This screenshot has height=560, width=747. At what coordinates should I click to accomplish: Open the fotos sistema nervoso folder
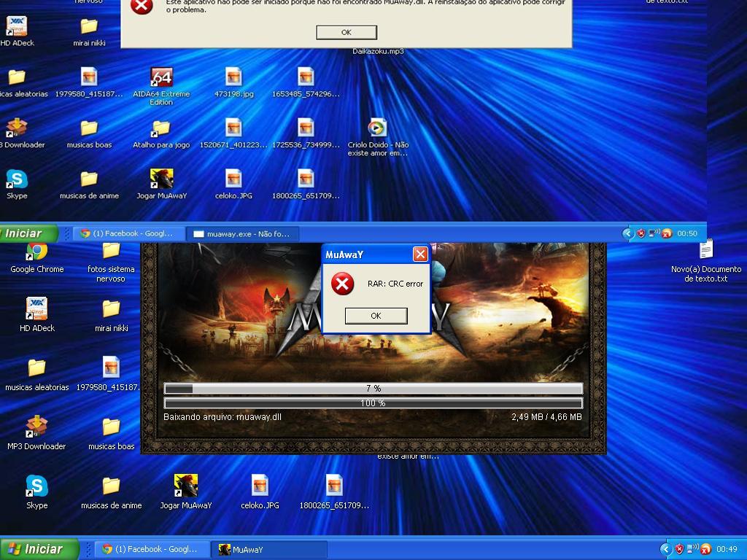(x=111, y=252)
